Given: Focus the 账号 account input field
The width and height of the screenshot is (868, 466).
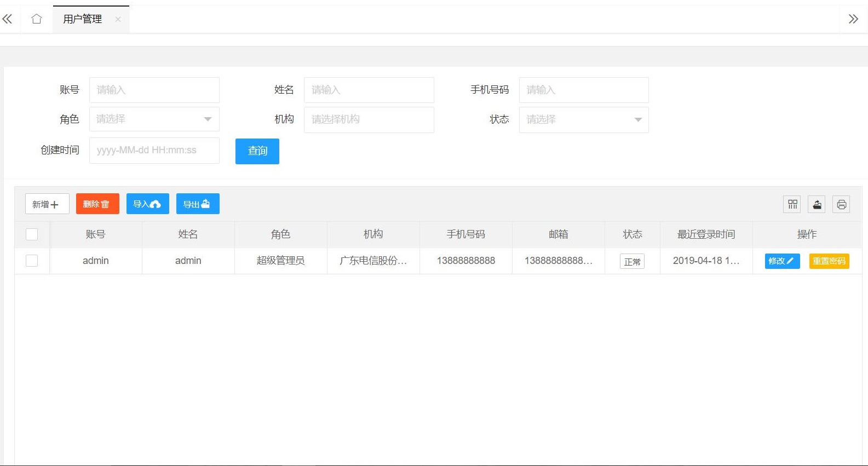Looking at the screenshot, I should click(154, 90).
